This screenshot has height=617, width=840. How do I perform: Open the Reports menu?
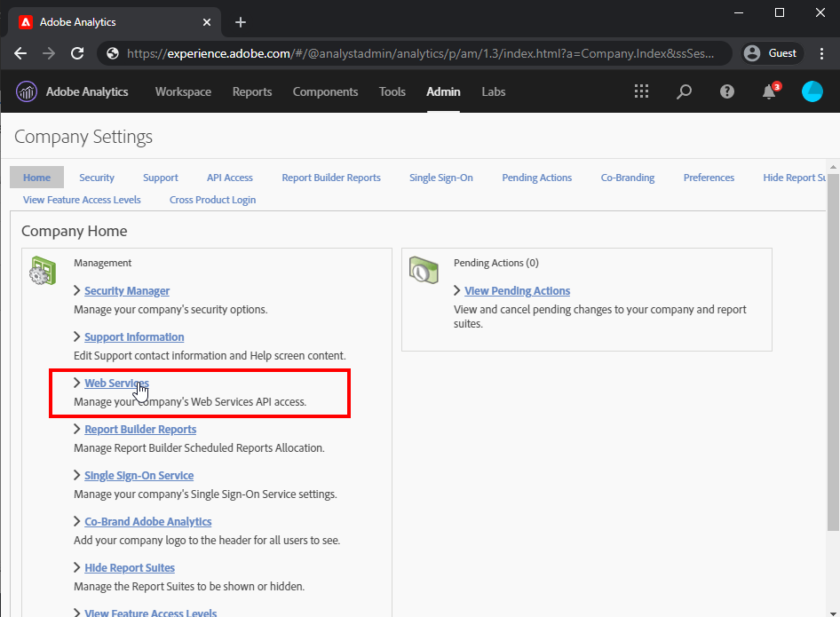pos(252,91)
